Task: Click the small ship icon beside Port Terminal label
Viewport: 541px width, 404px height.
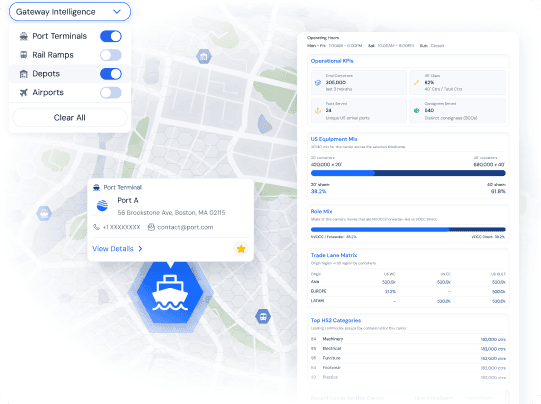Action: pyautogui.click(x=97, y=188)
